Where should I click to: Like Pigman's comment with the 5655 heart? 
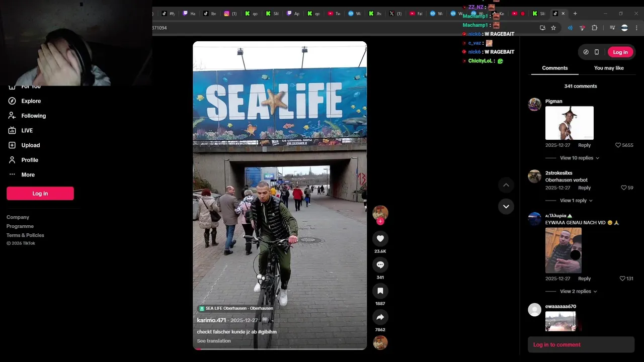tap(618, 145)
